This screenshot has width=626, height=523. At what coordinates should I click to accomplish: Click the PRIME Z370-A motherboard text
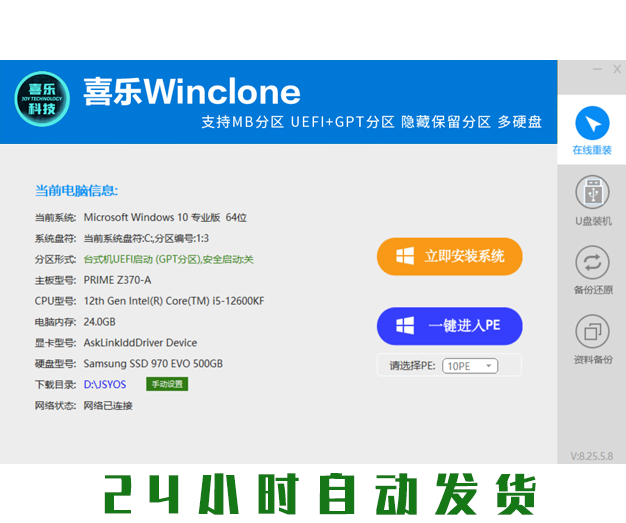tap(117, 280)
